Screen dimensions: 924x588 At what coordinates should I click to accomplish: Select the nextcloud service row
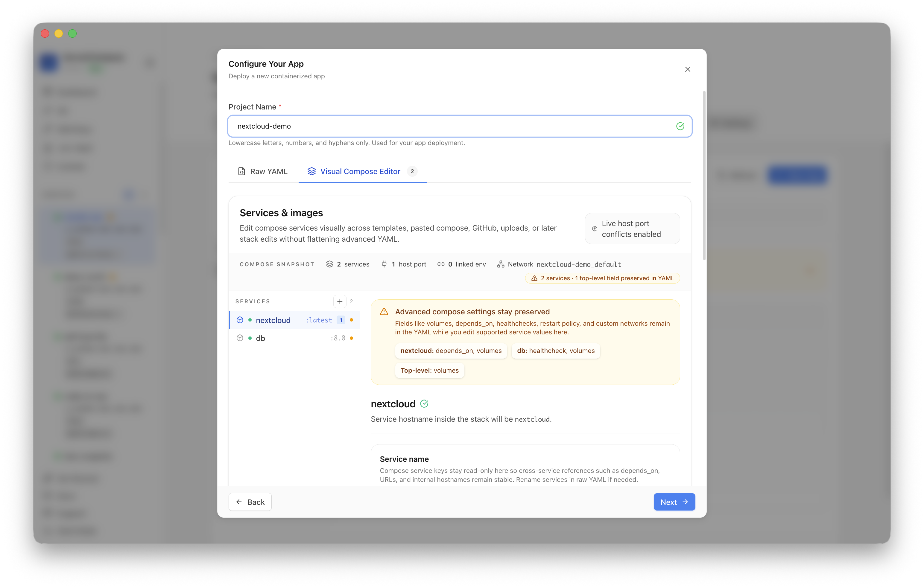click(294, 320)
